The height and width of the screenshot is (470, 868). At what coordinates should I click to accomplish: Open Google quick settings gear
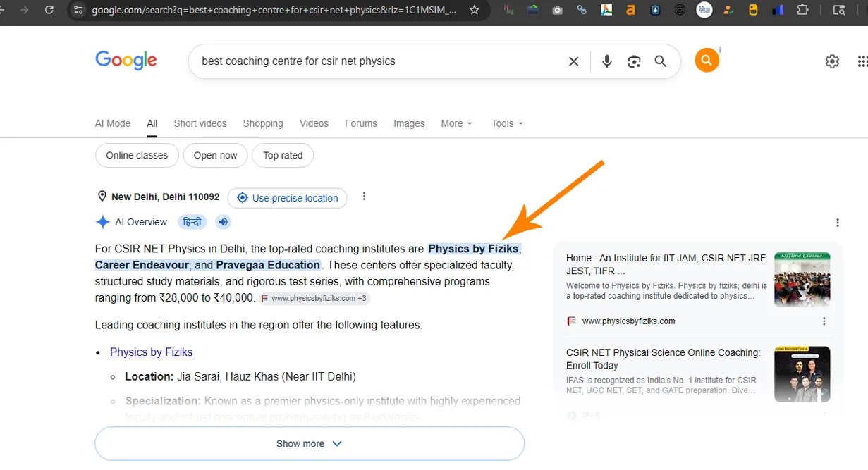click(832, 61)
